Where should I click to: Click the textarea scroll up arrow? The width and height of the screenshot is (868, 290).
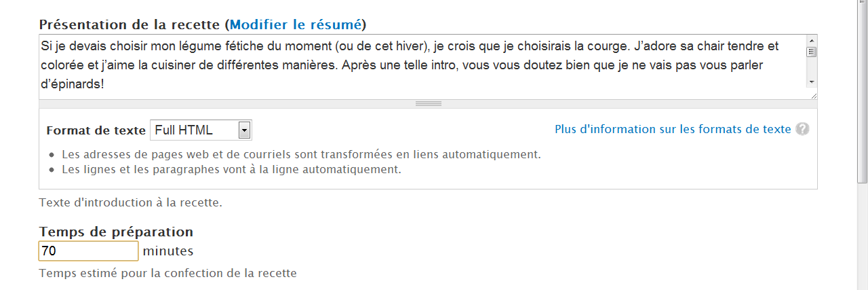(812, 41)
